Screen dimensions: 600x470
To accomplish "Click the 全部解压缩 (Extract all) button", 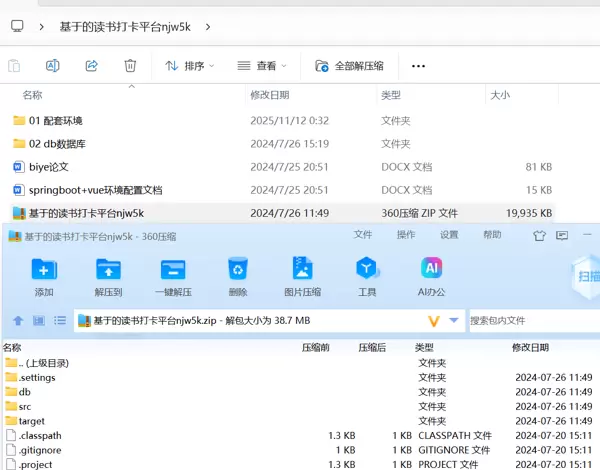I will click(x=355, y=66).
